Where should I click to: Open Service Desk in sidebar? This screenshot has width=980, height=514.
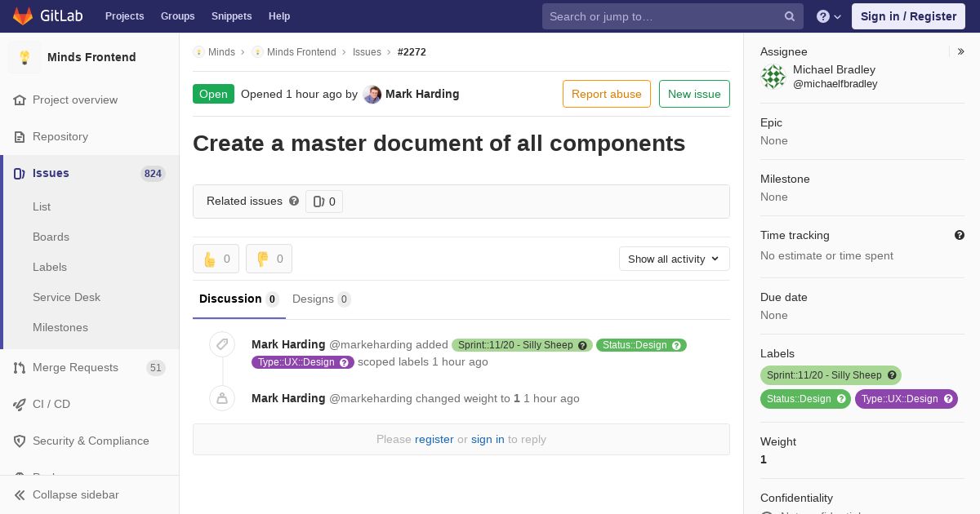click(66, 297)
